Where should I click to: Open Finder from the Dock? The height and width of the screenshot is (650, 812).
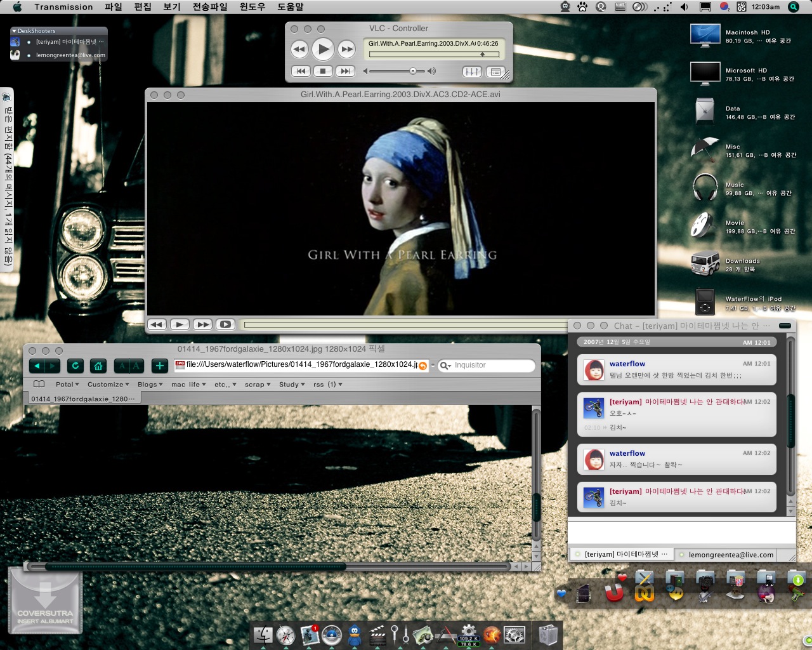[x=263, y=635]
